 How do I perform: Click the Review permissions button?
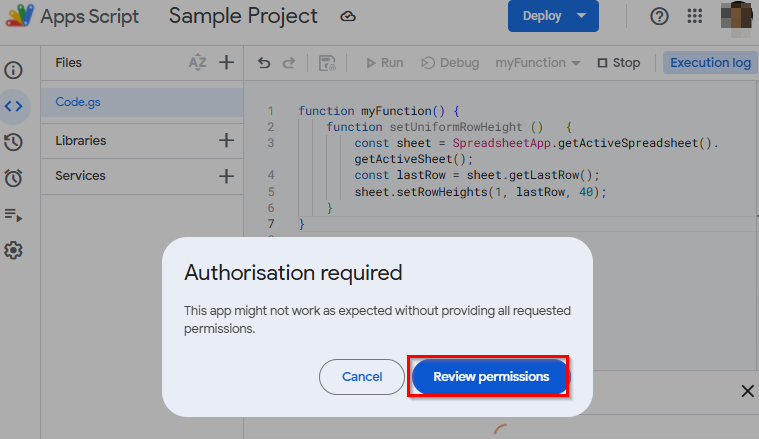pyautogui.click(x=490, y=377)
